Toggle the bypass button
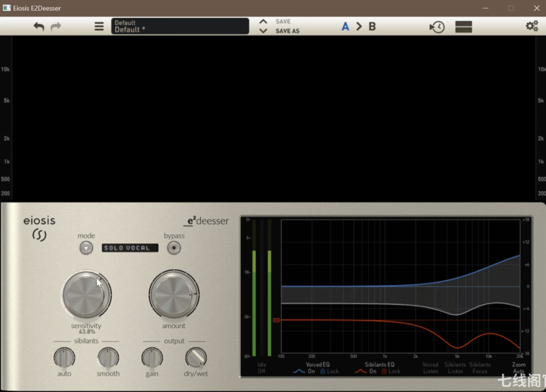546x392 pixels. pyautogui.click(x=174, y=248)
